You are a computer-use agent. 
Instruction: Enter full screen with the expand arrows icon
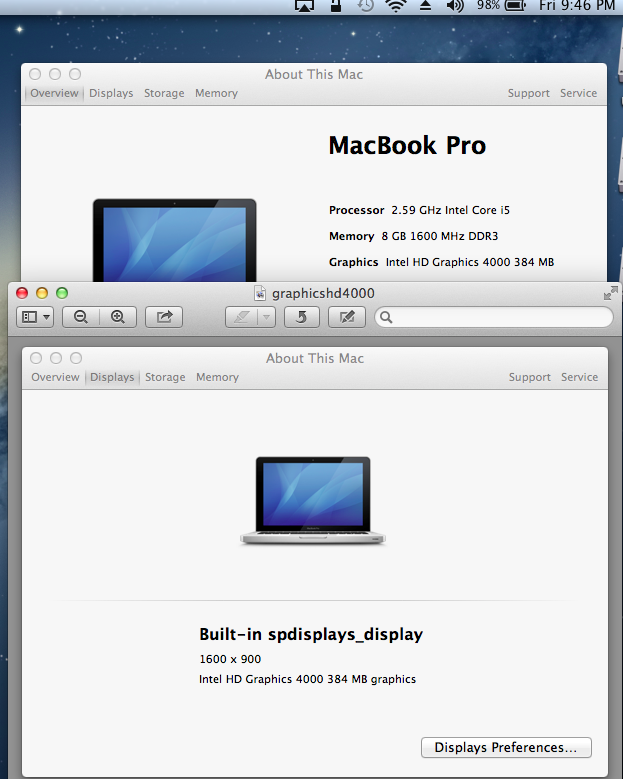(x=611, y=293)
